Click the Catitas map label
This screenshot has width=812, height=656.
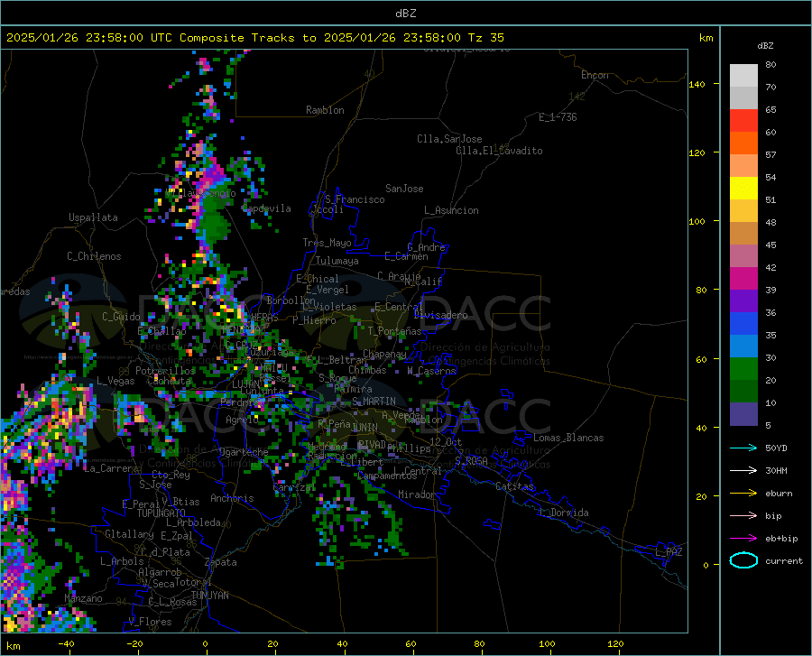[x=514, y=486]
